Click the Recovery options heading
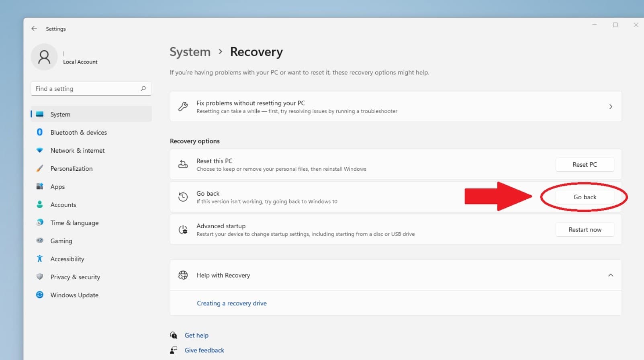Screen dimensions: 644x360 click(x=194, y=141)
